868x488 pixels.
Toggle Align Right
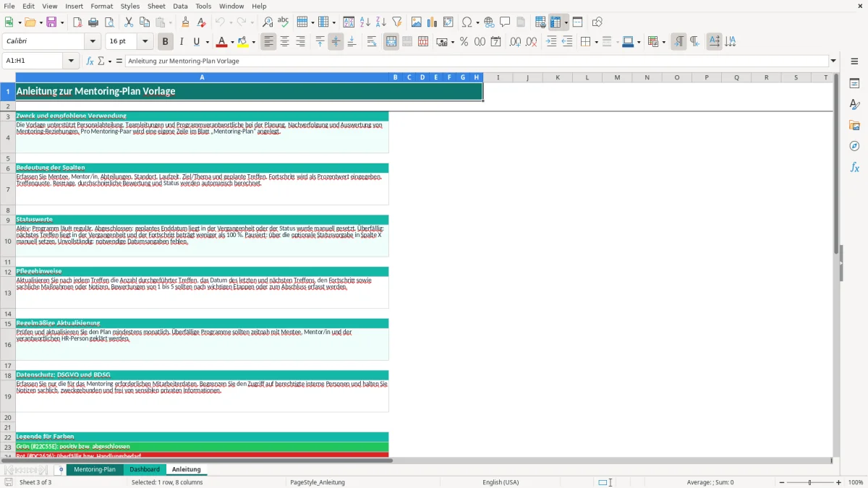click(301, 42)
